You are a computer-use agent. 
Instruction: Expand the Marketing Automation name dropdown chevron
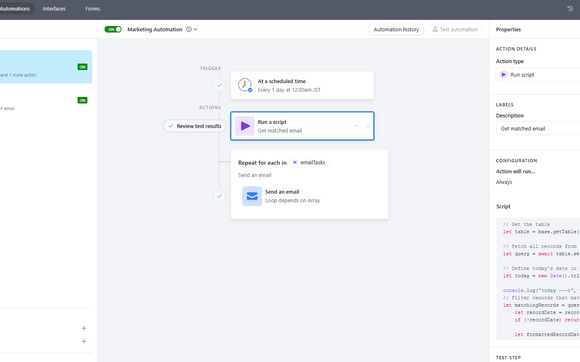coord(196,29)
